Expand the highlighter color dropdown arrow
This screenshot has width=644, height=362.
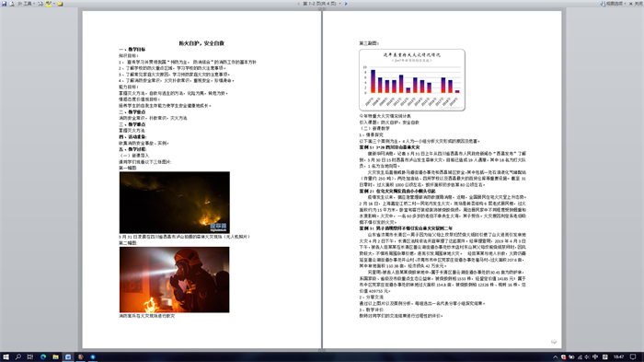coord(53,4)
